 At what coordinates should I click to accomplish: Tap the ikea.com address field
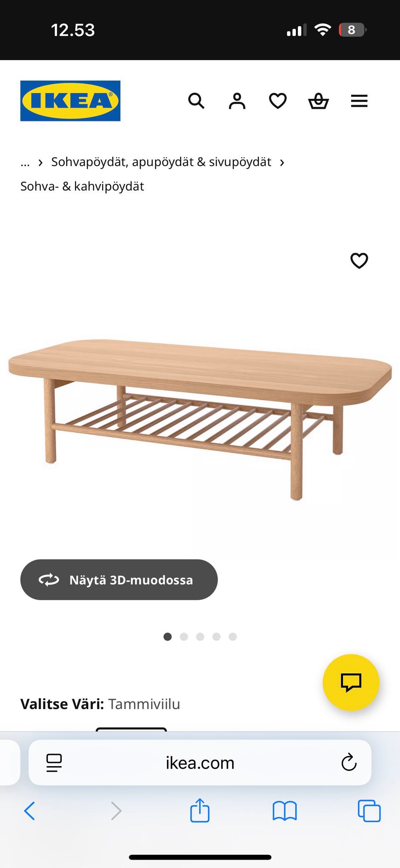(x=200, y=763)
